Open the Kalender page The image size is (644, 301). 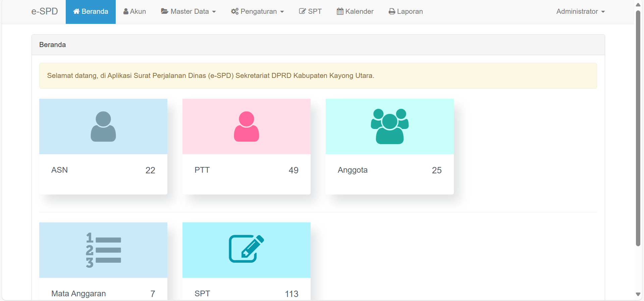pyautogui.click(x=355, y=12)
